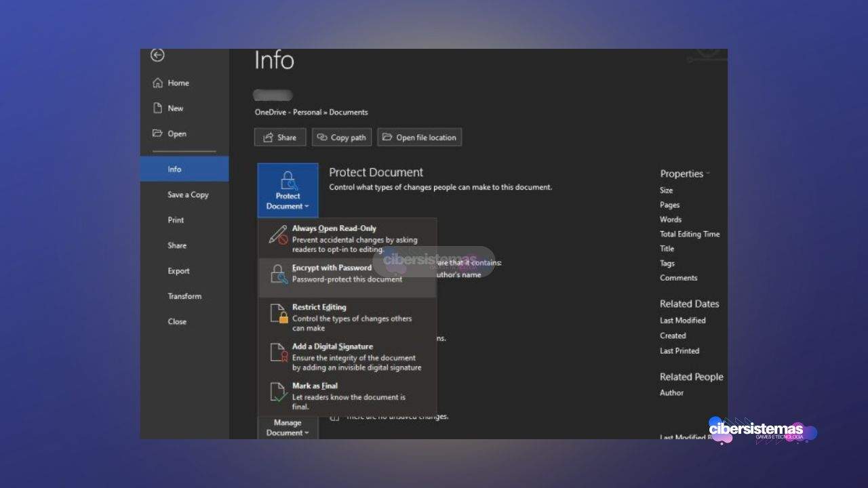This screenshot has height=488, width=868.
Task: Choose Close in the sidebar
Action: 184,322
